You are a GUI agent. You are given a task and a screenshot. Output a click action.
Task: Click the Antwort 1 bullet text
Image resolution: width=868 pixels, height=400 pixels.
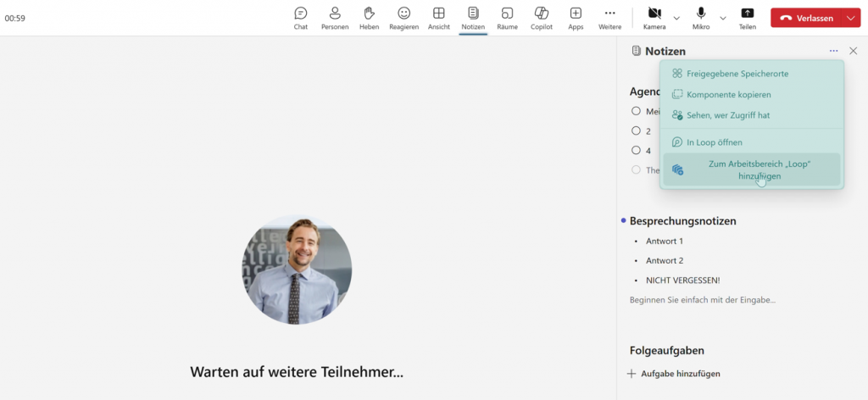[665, 242]
